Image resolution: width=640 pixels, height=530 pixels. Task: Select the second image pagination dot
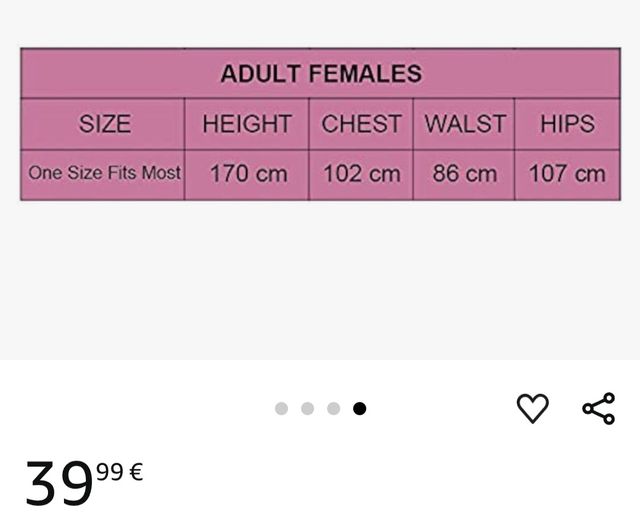[x=307, y=408]
